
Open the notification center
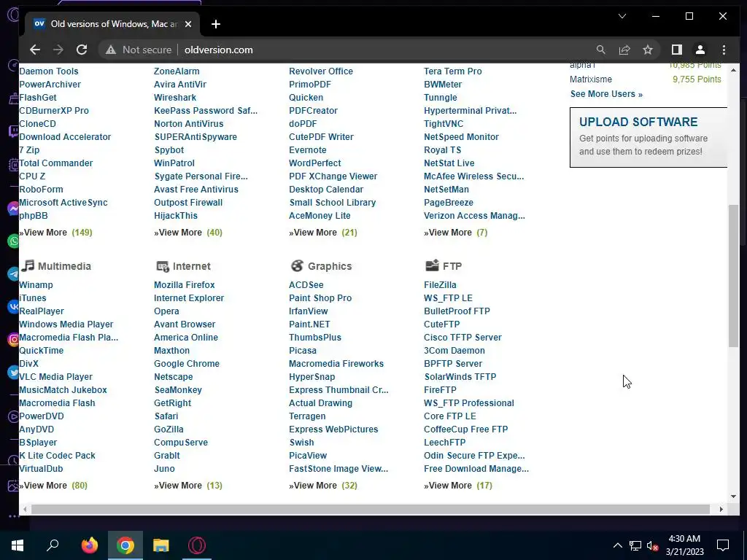pos(723,545)
